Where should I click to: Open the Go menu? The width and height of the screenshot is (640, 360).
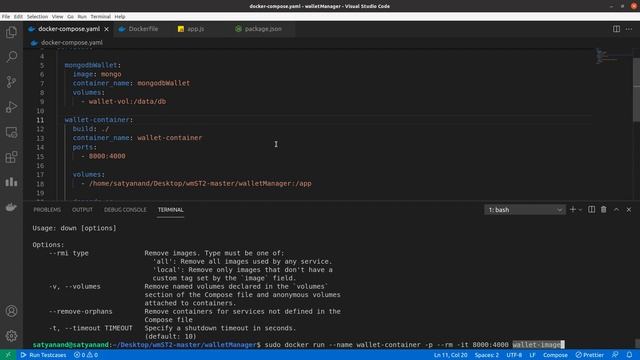71,17
